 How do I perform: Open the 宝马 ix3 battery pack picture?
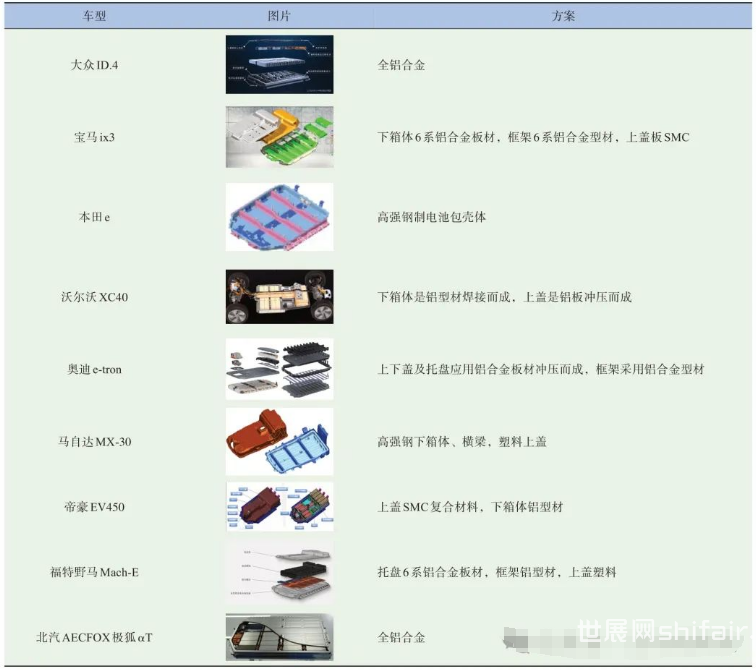pyautogui.click(x=279, y=137)
